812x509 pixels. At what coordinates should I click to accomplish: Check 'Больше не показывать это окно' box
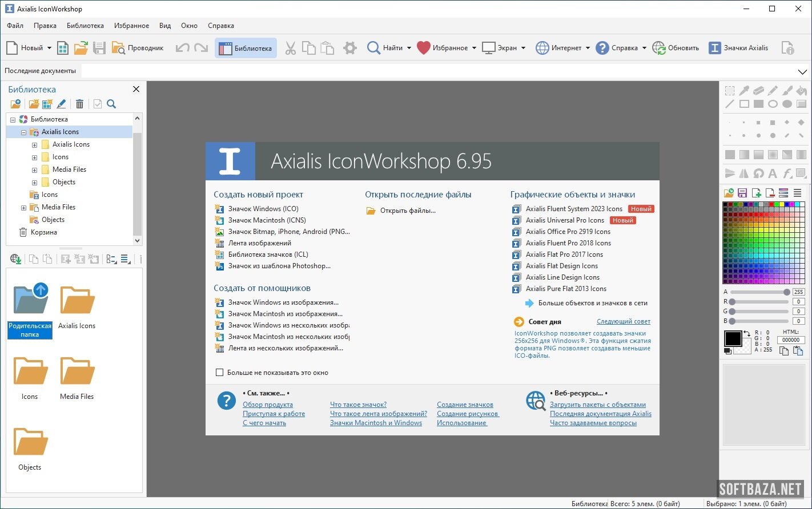pos(219,373)
